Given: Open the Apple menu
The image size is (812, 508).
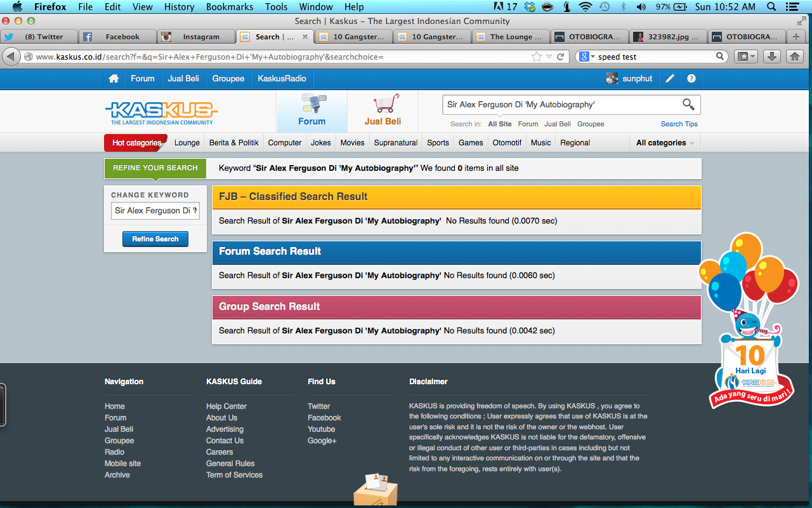Looking at the screenshot, I should [16, 7].
